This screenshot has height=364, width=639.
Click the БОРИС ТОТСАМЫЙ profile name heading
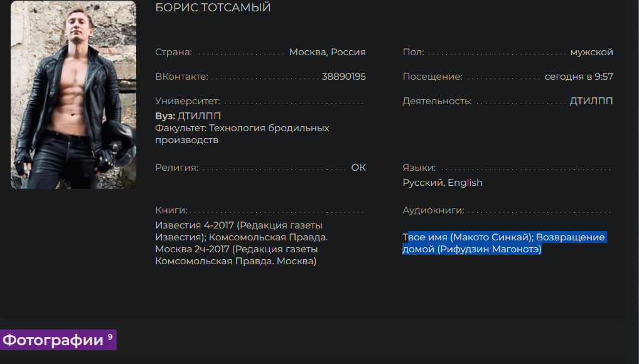[x=213, y=8]
